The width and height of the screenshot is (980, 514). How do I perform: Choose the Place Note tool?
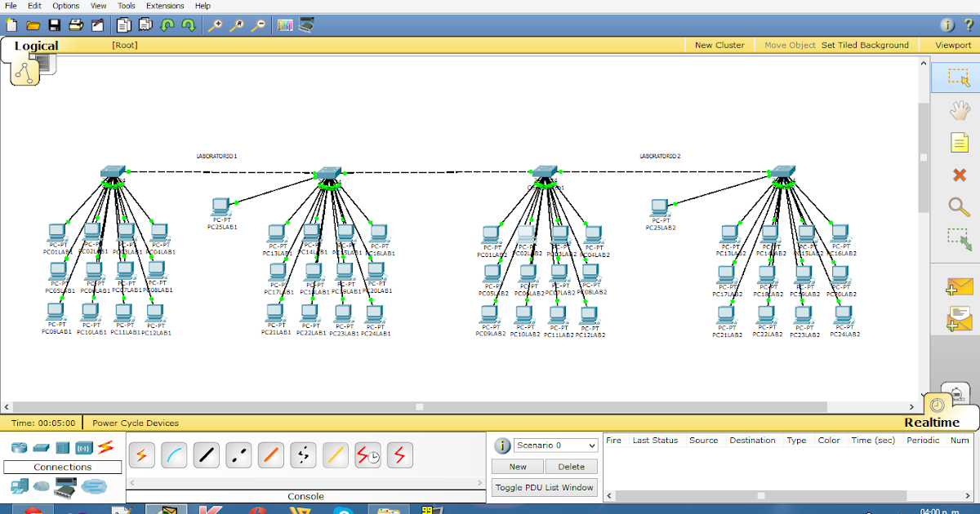pos(957,142)
